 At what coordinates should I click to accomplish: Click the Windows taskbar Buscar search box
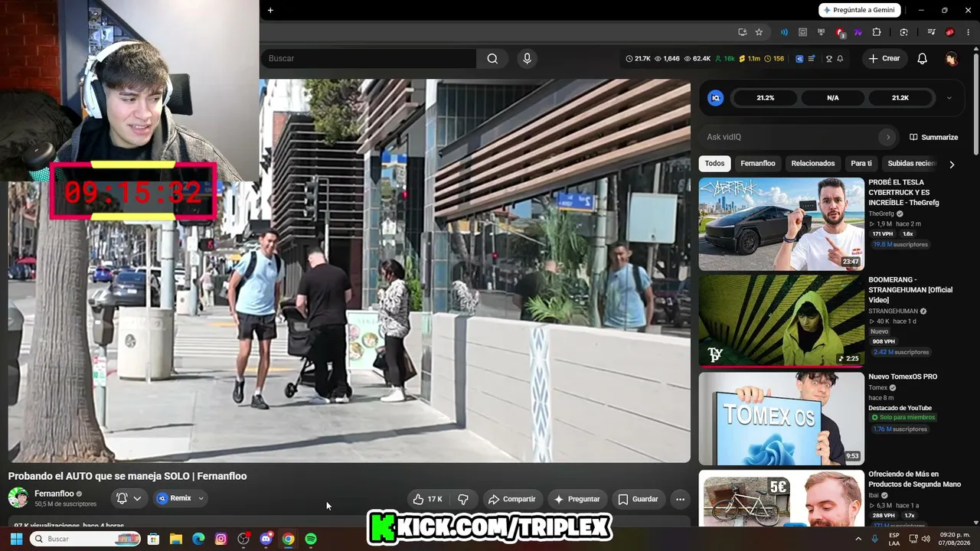tap(86, 539)
